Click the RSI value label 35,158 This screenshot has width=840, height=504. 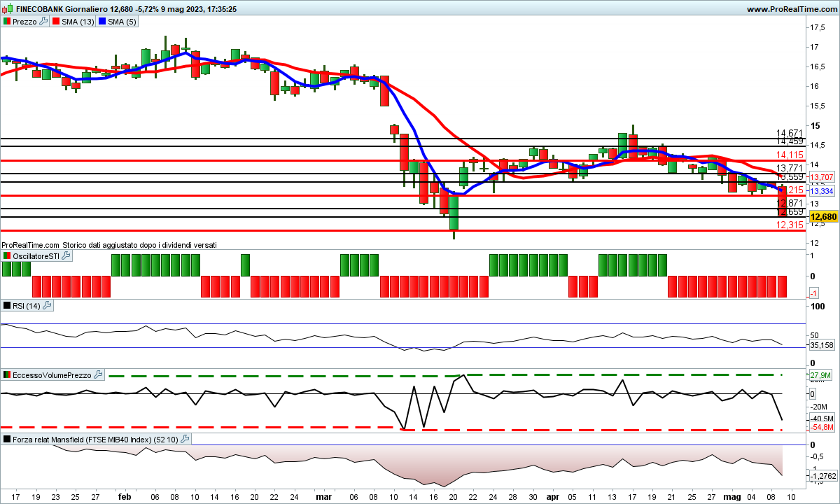pos(822,345)
